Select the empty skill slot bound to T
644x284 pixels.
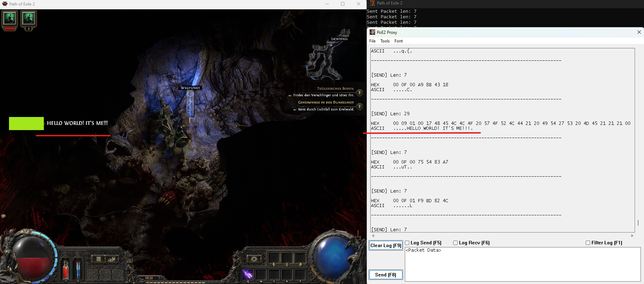300,275
